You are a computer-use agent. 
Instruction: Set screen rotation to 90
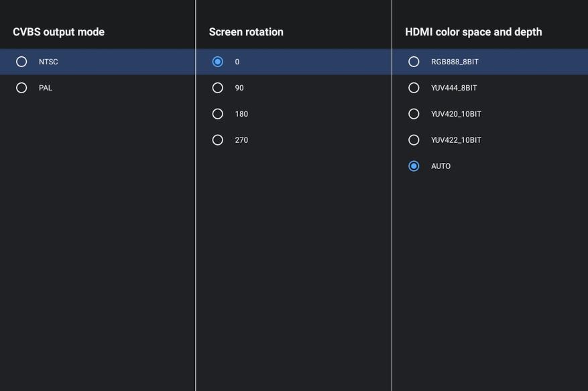tap(218, 88)
